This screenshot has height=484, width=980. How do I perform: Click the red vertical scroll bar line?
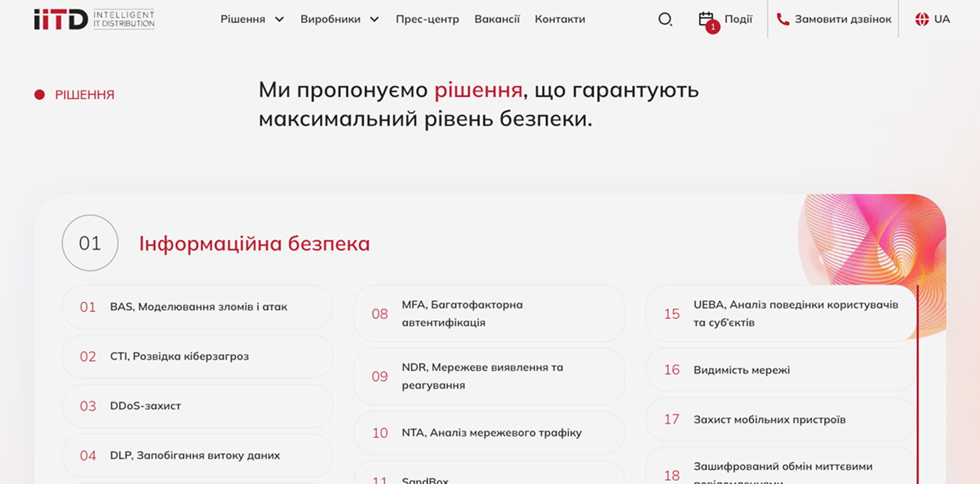click(917, 385)
